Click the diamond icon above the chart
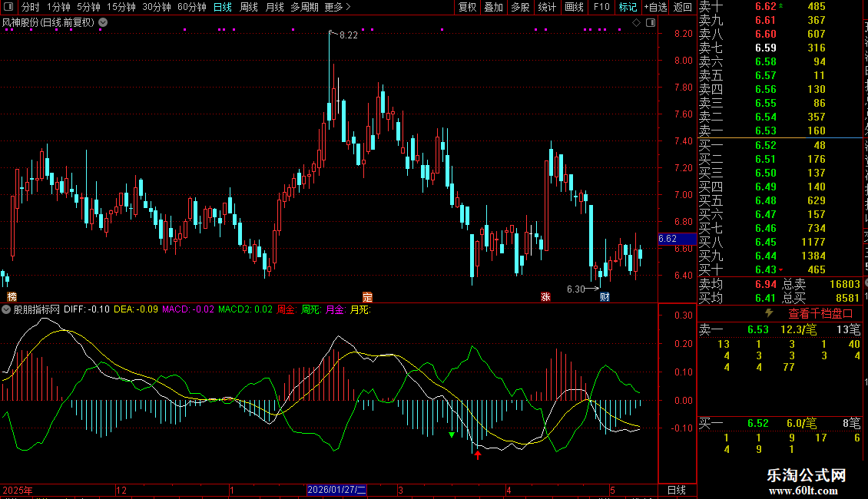 [637, 23]
